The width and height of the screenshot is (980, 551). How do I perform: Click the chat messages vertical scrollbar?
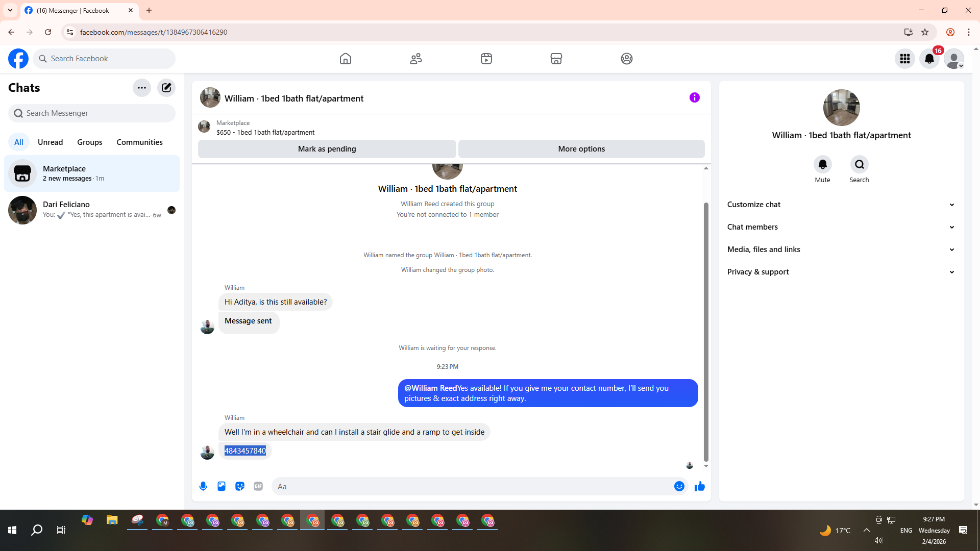coord(706,332)
